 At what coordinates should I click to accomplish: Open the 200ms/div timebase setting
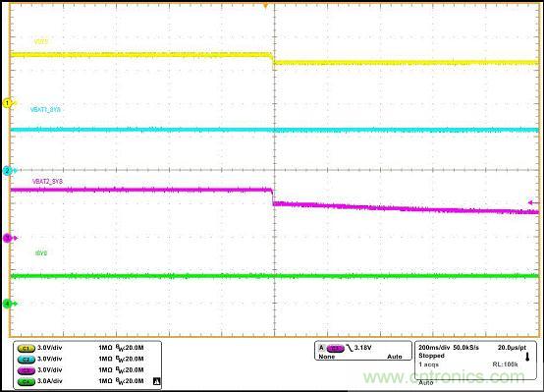point(434,348)
